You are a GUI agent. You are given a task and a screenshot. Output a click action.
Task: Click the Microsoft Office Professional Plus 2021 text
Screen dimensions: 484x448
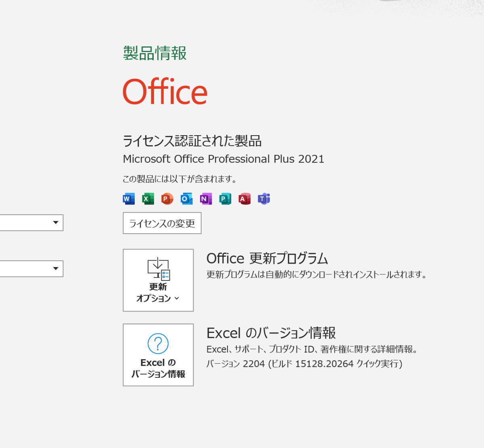[223, 159]
